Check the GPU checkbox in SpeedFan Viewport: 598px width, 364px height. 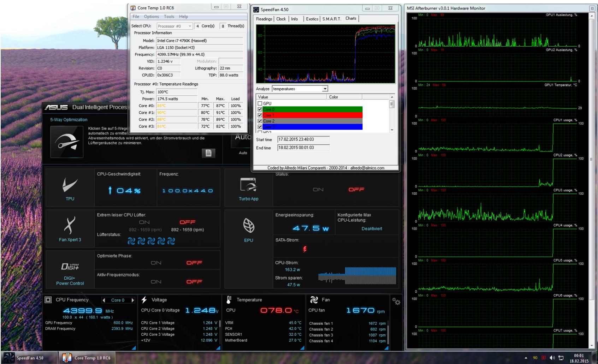(260, 103)
